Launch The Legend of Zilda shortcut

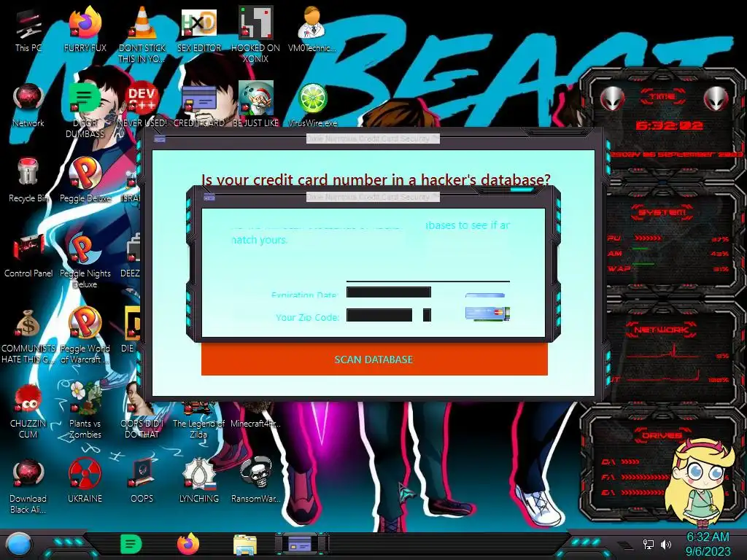tap(198, 421)
